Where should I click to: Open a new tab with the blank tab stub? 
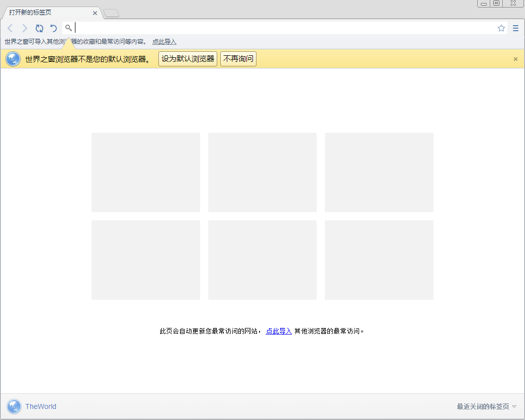(x=111, y=13)
